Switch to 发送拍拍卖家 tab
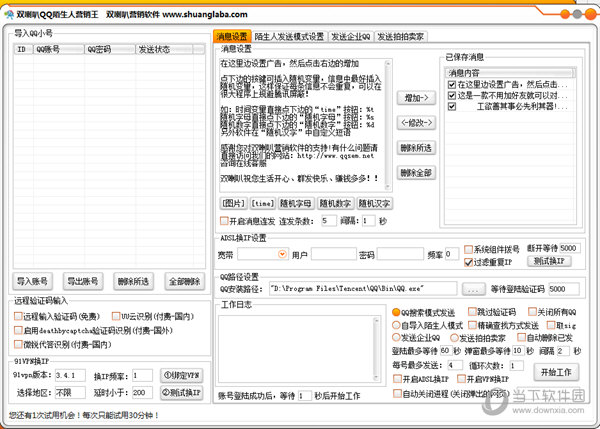This screenshot has height=429, width=600. pyautogui.click(x=399, y=36)
